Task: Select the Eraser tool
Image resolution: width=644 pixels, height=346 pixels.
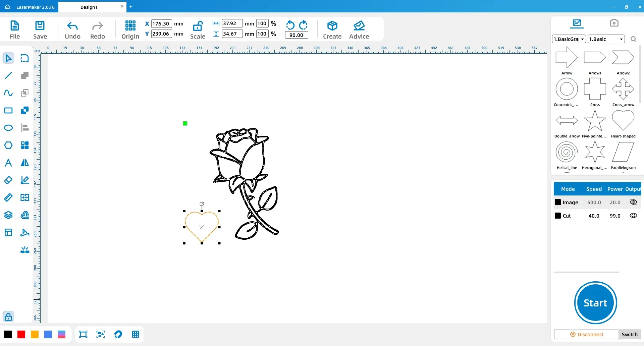Action: pyautogui.click(x=8, y=180)
